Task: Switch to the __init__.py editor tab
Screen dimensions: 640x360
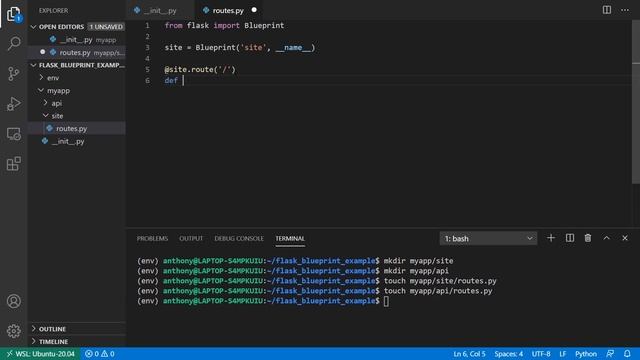Action: click(160, 11)
